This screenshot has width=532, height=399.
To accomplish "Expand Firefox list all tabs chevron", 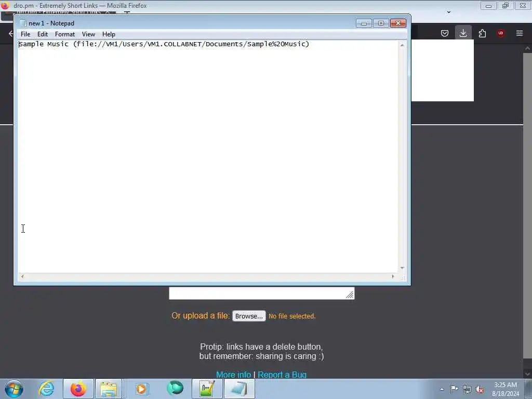I will click(x=449, y=12).
